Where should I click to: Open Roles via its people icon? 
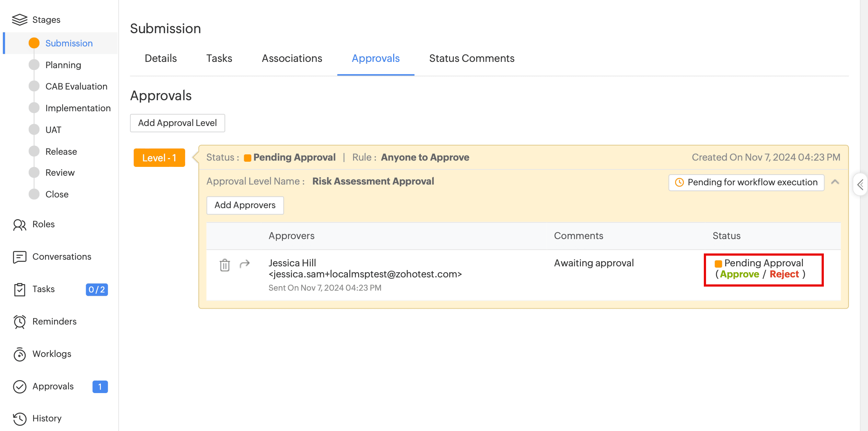click(x=20, y=224)
